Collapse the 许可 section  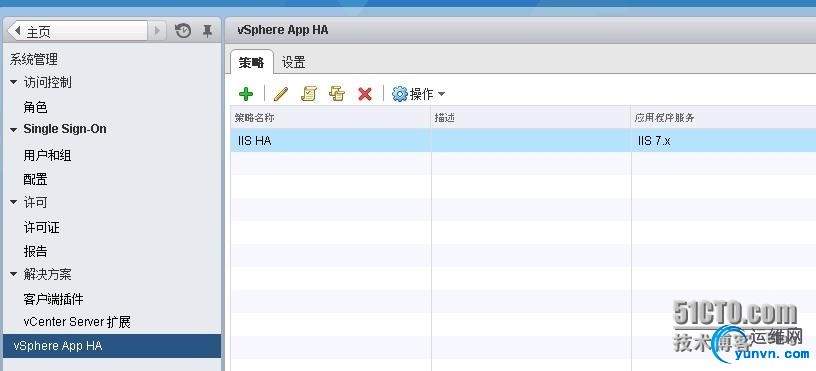(x=14, y=202)
